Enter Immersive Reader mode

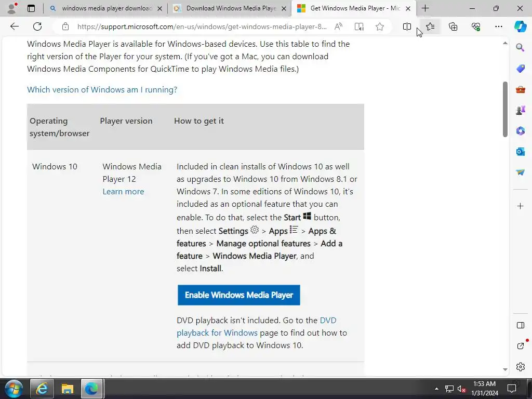tap(359, 26)
